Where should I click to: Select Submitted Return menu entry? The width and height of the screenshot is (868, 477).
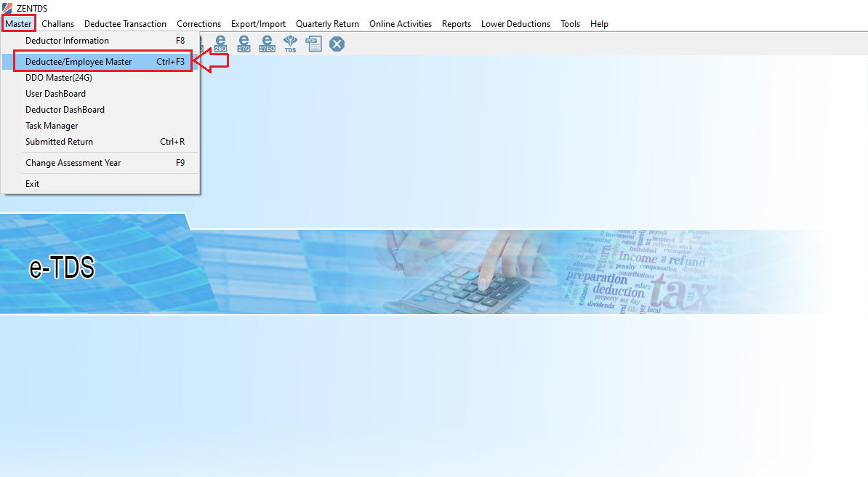click(x=100, y=142)
